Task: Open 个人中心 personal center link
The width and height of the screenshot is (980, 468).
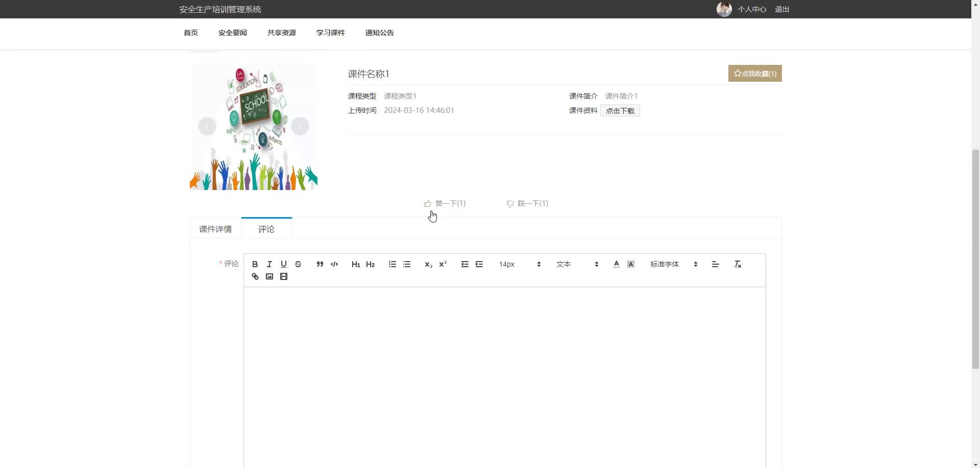Action: (x=752, y=9)
